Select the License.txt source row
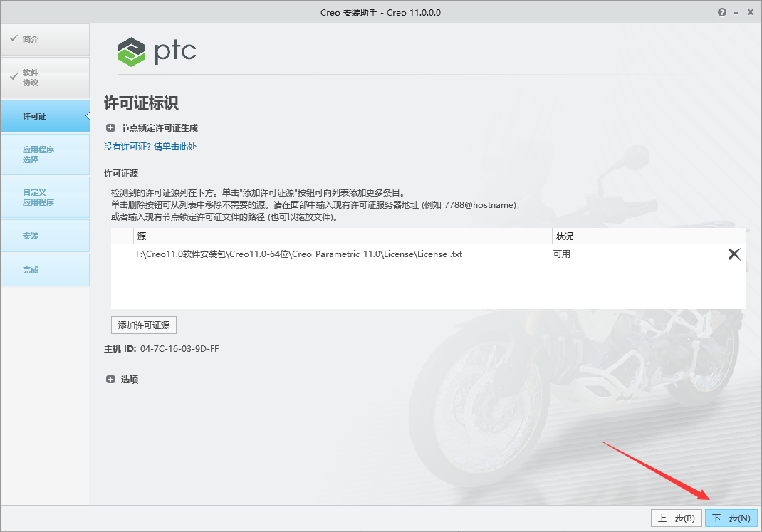762x532 pixels. (299, 254)
